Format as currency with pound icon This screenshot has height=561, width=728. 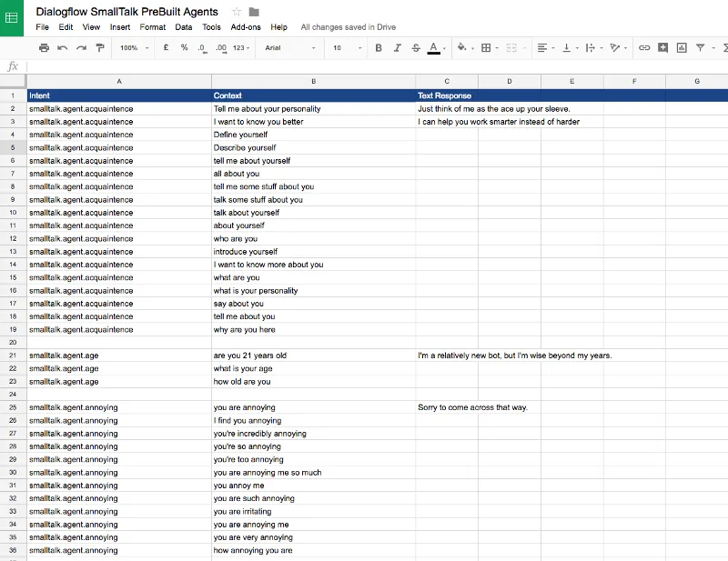166,47
